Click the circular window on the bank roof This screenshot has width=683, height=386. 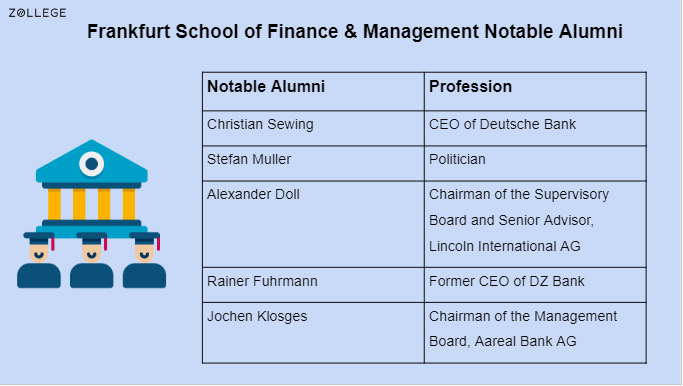click(91, 164)
